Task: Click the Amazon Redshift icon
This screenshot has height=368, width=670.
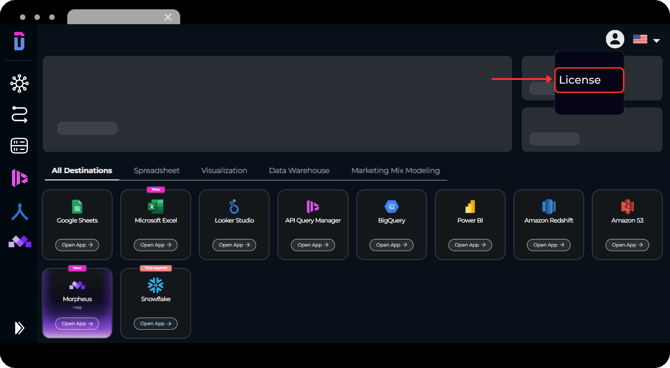Action: click(x=549, y=207)
